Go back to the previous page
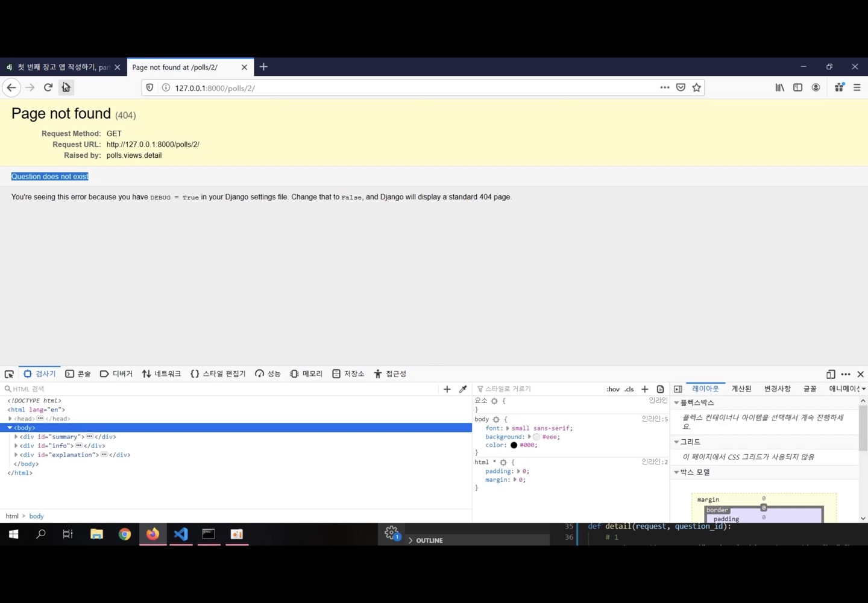Viewport: 868px width, 603px height. point(11,88)
